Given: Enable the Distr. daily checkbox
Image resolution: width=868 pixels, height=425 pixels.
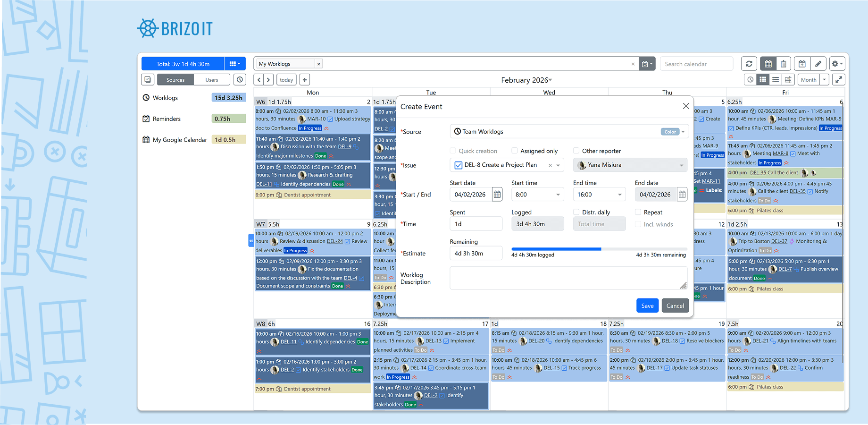Looking at the screenshot, I should tap(576, 212).
